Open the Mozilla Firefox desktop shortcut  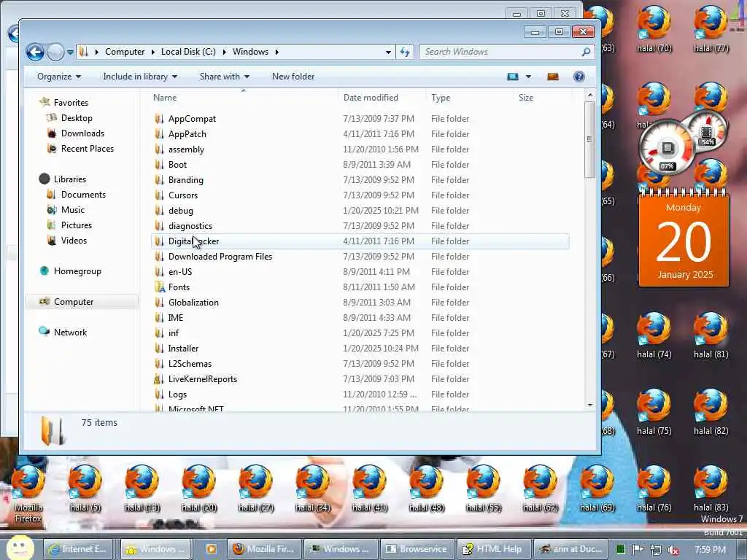pyautogui.click(x=28, y=494)
